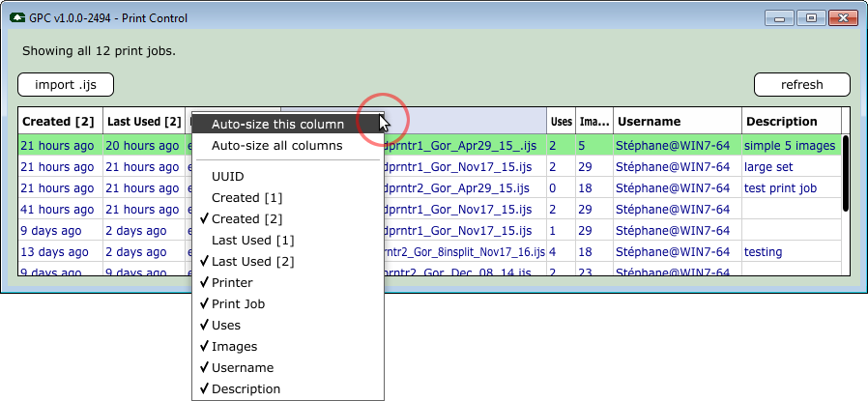The height and width of the screenshot is (401, 868).
Task: Toggle the Images column menu entry
Action: click(x=235, y=347)
